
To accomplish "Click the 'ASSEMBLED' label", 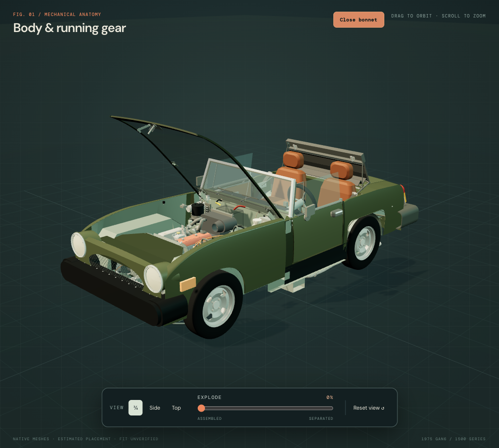I will click(x=209, y=418).
